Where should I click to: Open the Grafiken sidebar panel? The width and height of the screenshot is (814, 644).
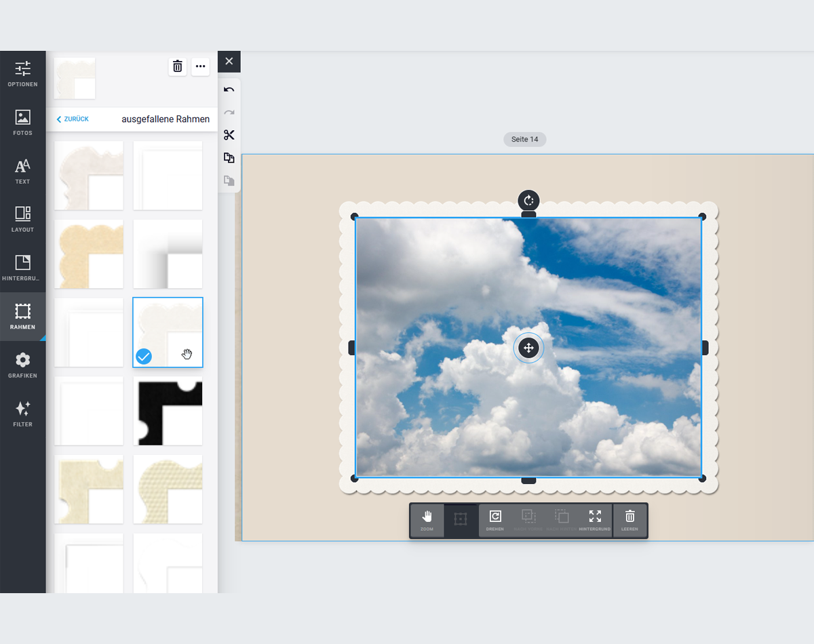point(22,365)
